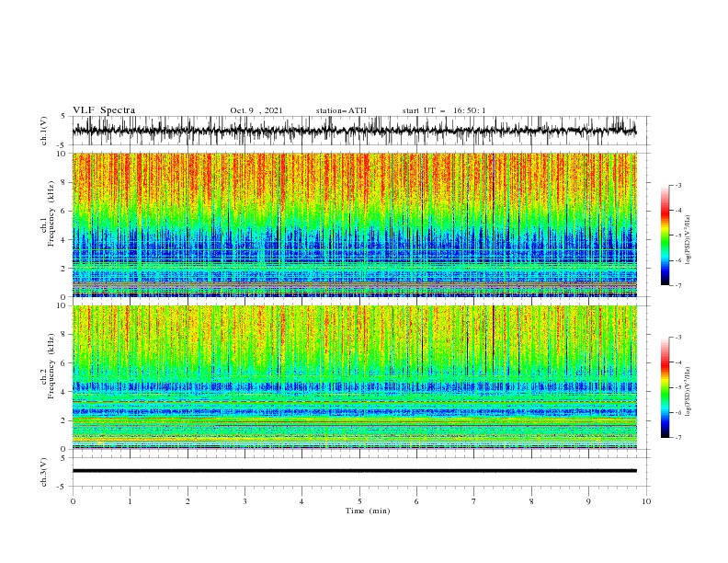Click the "-3" tick on ch.2 color bar
Image resolution: width=728 pixels, height=563 pixels.
pos(678,338)
